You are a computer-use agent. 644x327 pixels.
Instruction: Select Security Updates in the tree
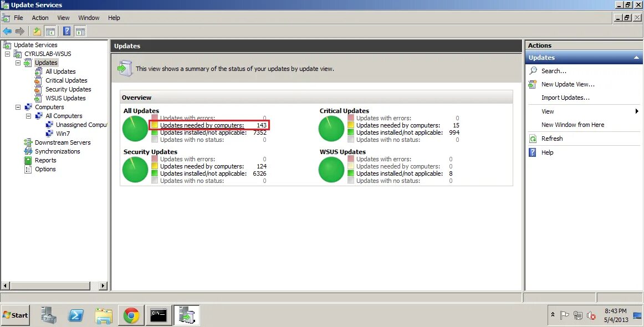(68, 89)
